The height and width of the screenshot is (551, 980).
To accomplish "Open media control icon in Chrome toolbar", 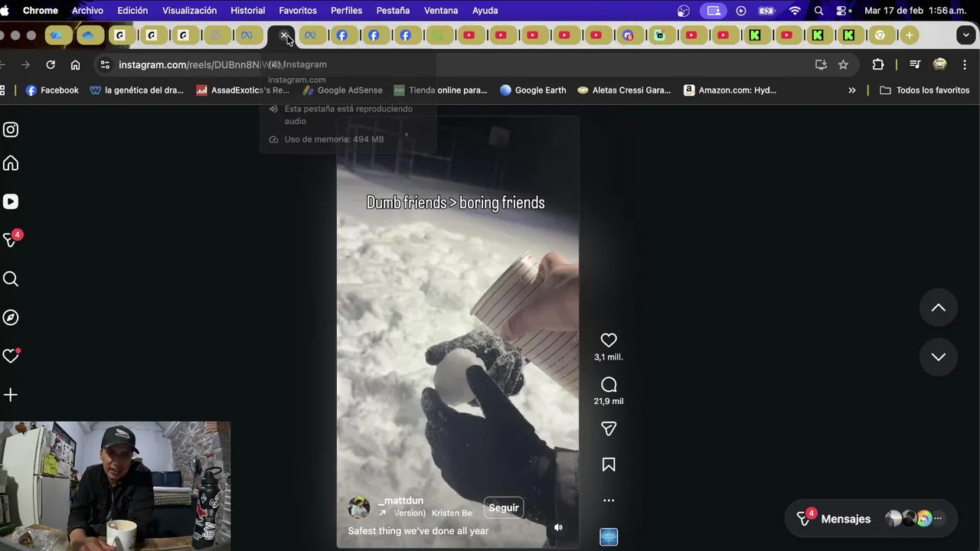I will tap(915, 65).
